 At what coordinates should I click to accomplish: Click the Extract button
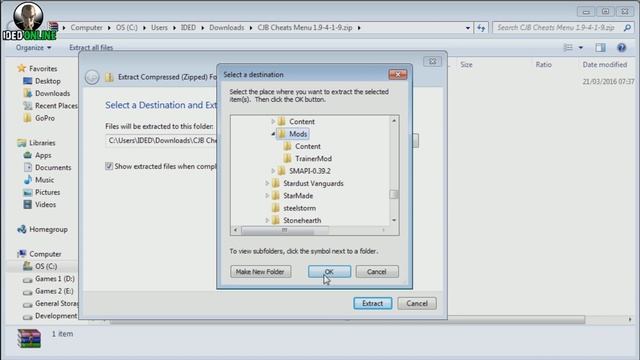pos(373,303)
